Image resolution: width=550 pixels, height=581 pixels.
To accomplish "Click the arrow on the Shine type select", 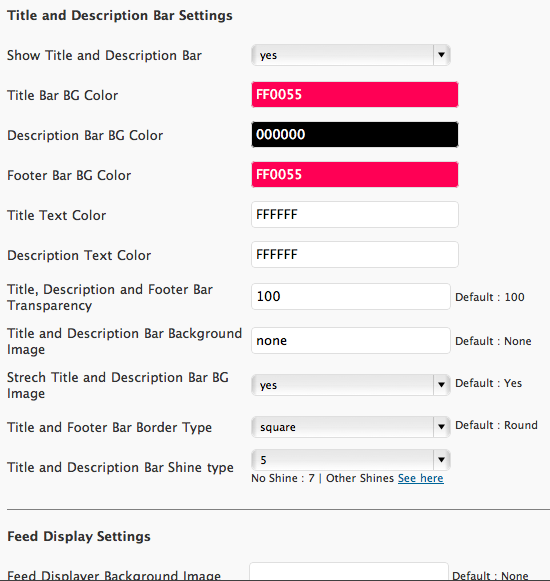I will point(441,460).
